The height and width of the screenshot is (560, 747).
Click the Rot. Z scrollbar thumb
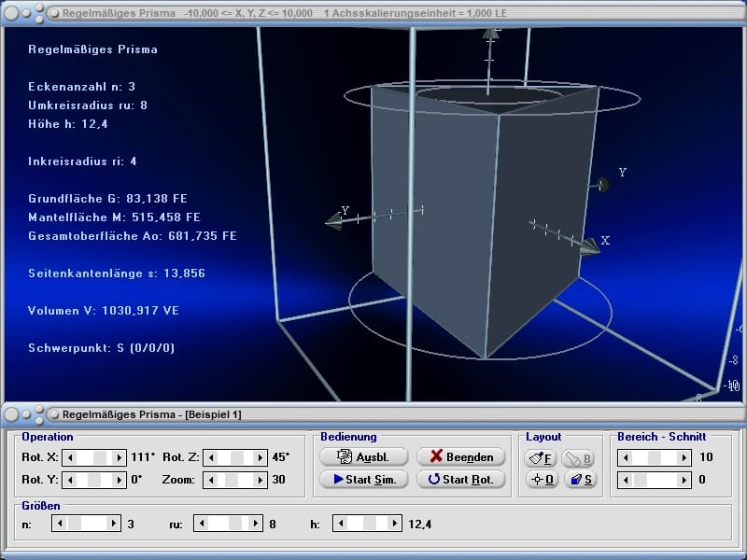click(x=237, y=457)
